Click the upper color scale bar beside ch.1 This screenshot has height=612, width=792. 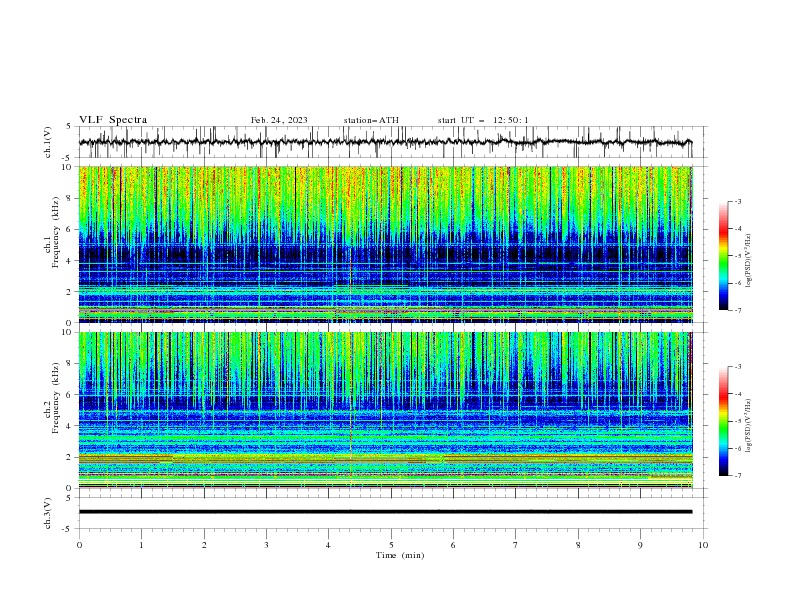click(x=724, y=256)
